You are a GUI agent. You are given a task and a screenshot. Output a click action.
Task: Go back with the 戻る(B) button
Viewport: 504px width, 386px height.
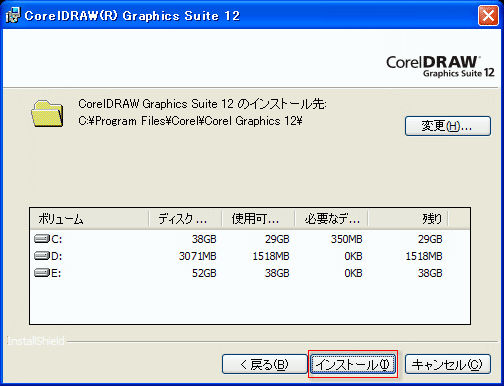click(x=265, y=364)
